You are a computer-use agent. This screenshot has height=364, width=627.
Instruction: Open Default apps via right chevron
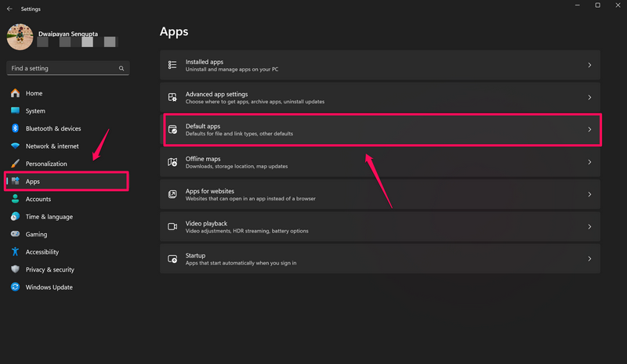click(589, 130)
